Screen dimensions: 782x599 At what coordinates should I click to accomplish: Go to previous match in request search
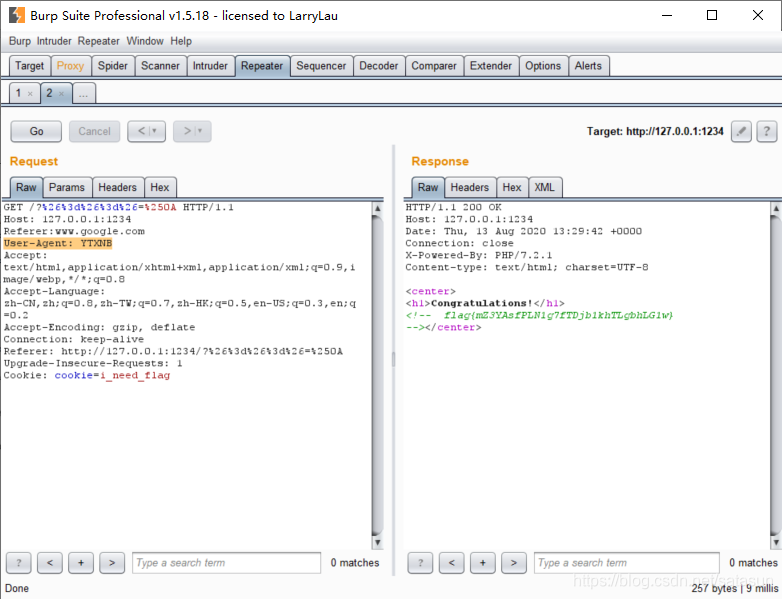coord(50,563)
